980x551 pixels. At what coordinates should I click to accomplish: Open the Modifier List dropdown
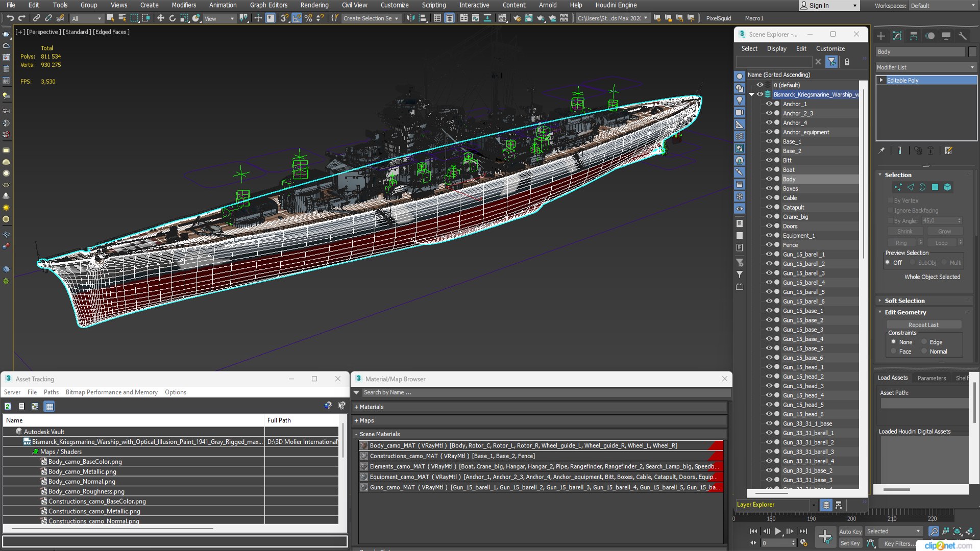(x=925, y=67)
